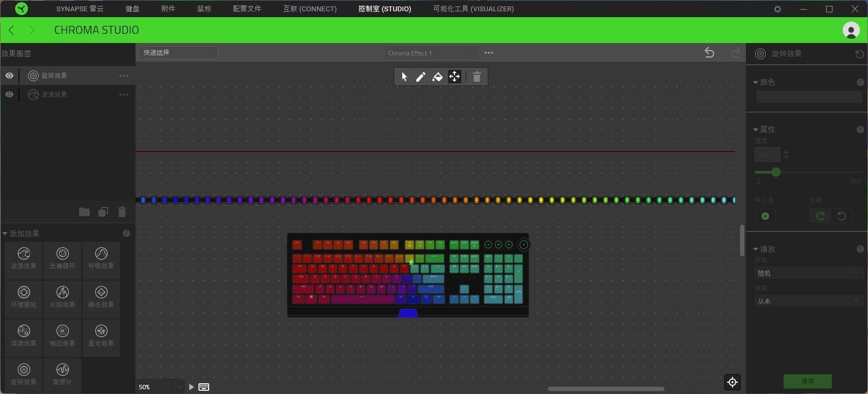Viewport: 868px width, 394px height.
Task: Show help for the 属性 section
Action: [x=860, y=130]
